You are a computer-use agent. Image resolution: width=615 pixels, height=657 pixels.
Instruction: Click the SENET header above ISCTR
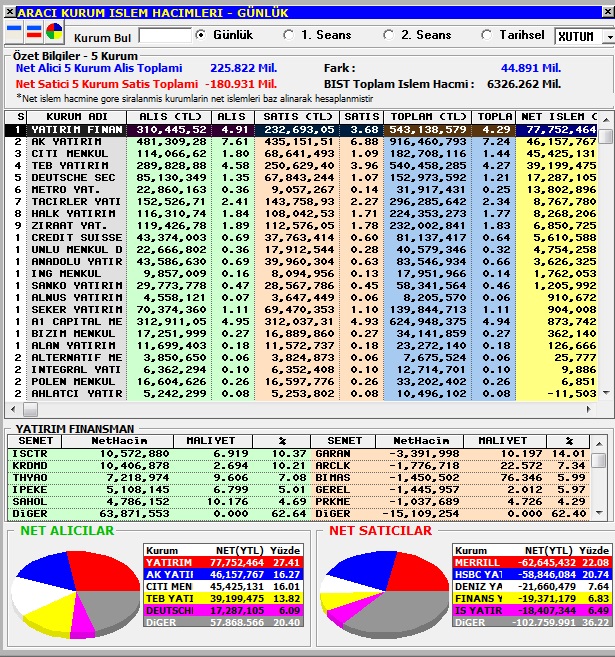coord(35,441)
